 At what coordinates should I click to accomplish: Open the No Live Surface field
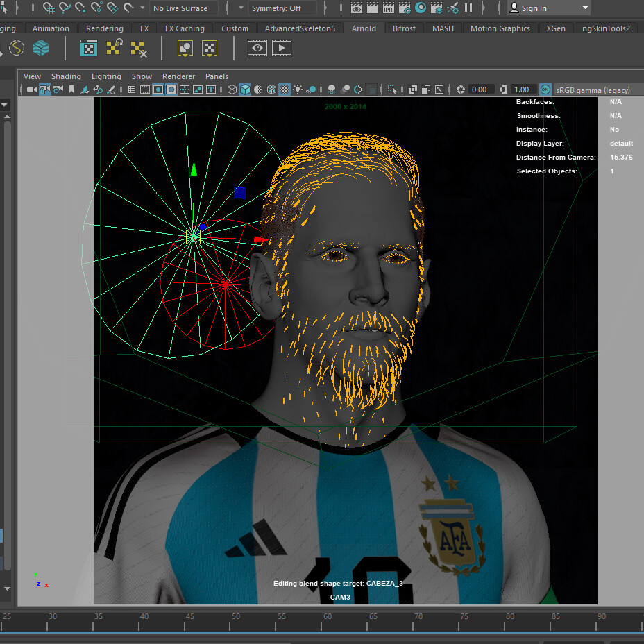coord(184,8)
